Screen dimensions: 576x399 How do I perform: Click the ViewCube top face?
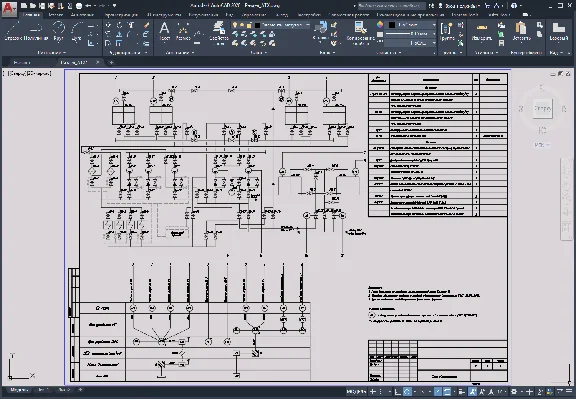[x=542, y=108]
